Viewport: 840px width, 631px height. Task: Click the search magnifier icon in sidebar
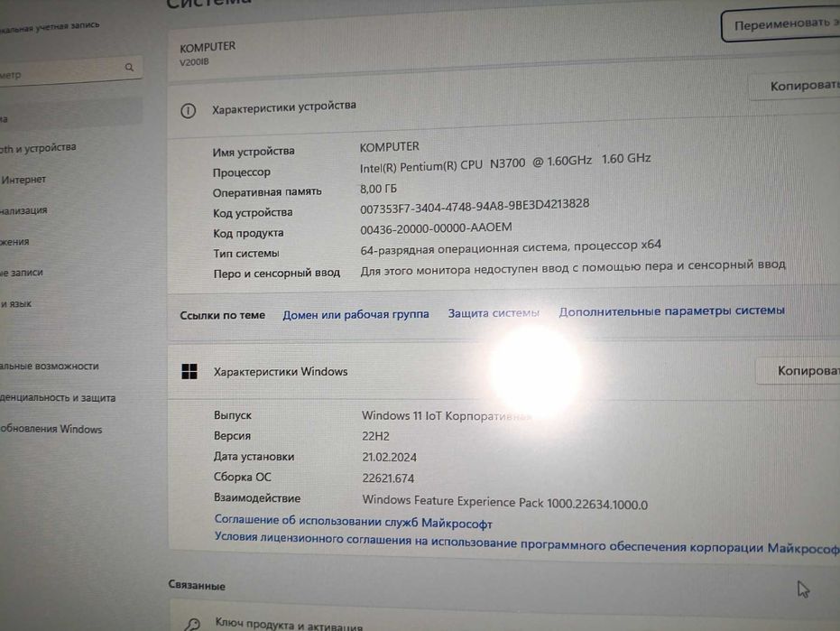pos(129,67)
